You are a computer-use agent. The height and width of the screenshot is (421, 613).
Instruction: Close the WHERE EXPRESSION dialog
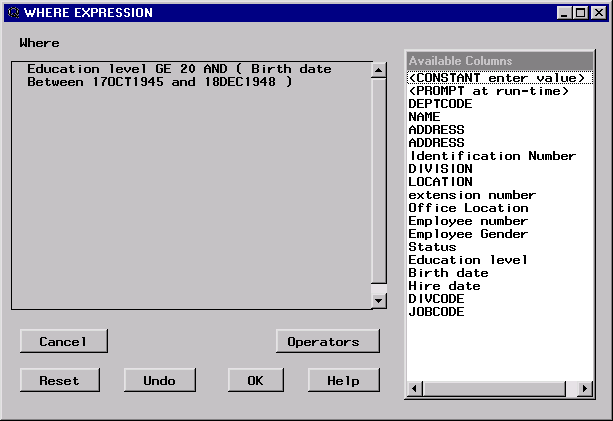(599, 12)
